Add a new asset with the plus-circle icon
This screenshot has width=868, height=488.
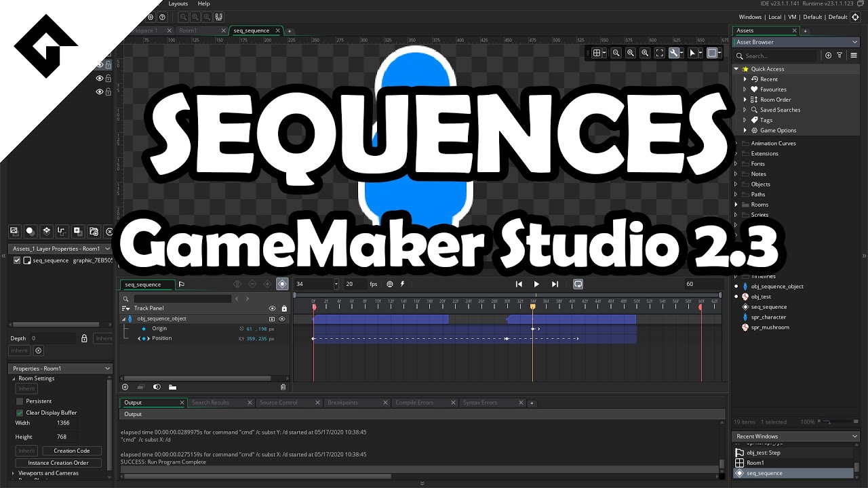coord(828,56)
